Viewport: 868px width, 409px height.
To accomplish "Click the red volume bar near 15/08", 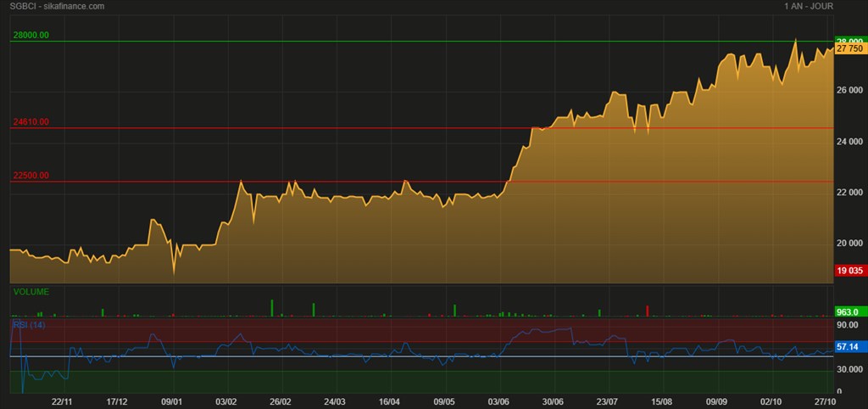I will click(x=648, y=310).
